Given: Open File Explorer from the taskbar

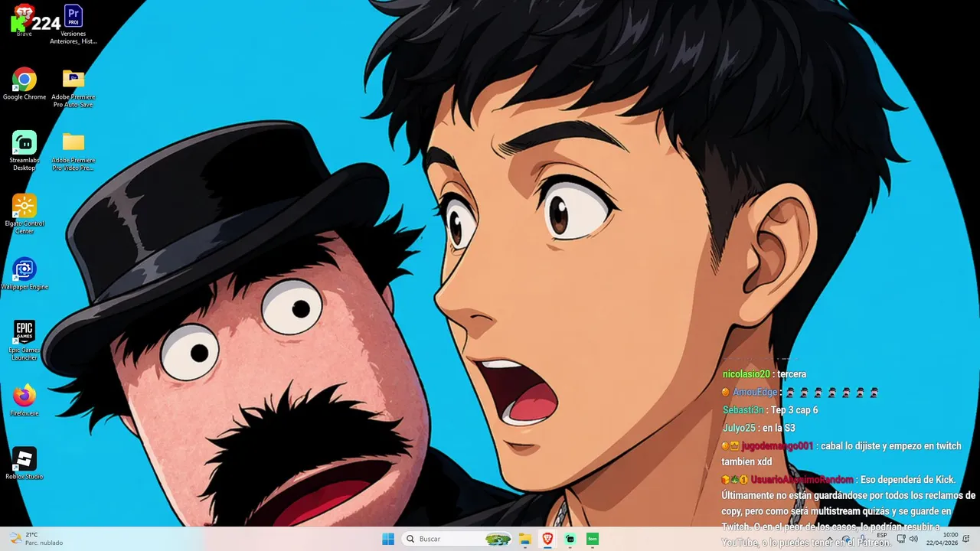Looking at the screenshot, I should coord(525,539).
